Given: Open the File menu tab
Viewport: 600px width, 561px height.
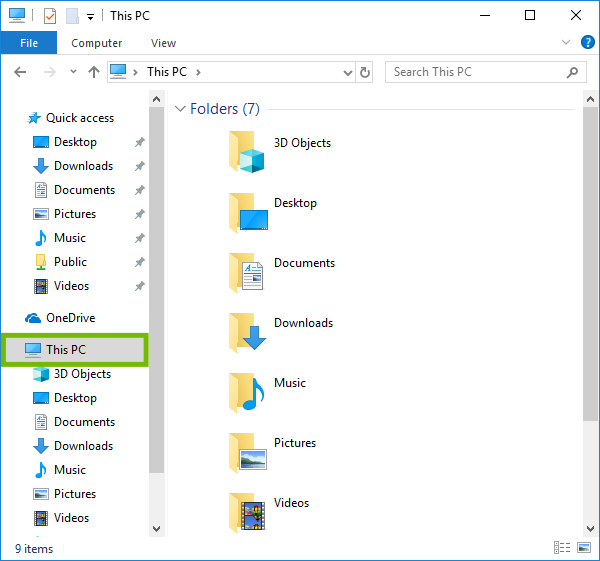Looking at the screenshot, I should (x=29, y=43).
